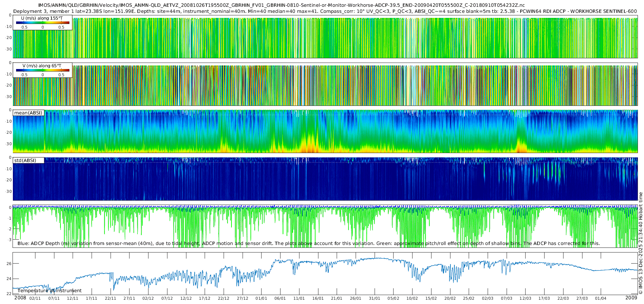644x304 pixels.
Task: Click the U velocity colorbar legend
Action: 43,23
